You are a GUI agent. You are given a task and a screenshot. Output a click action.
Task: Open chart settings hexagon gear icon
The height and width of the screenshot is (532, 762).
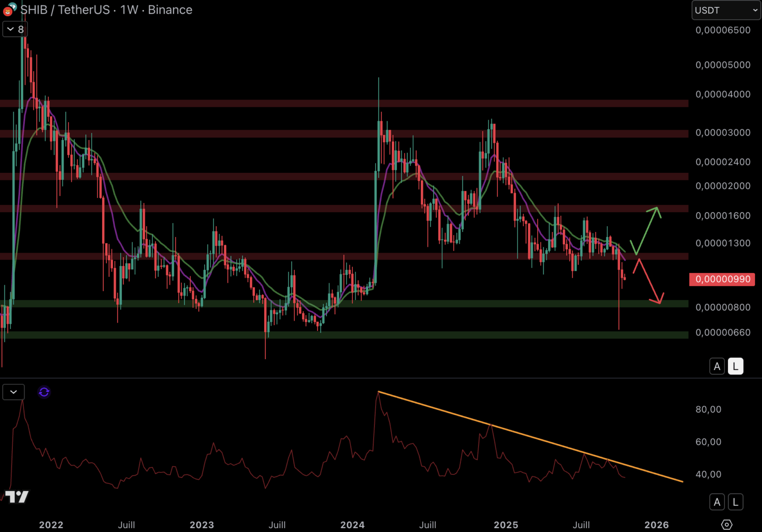point(727,525)
